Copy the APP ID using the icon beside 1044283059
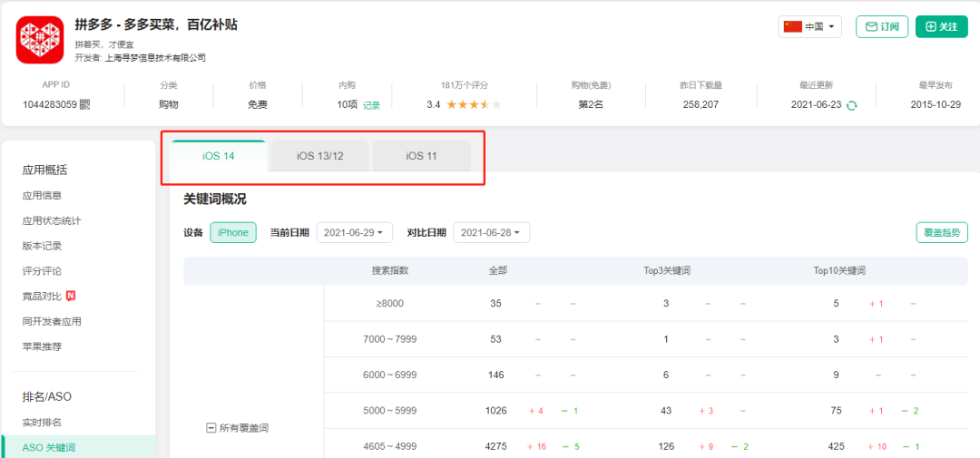The width and height of the screenshot is (980, 458). click(x=85, y=105)
